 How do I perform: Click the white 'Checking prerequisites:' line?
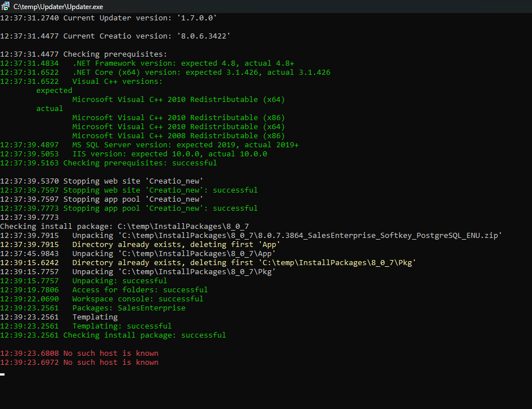pyautogui.click(x=83, y=54)
